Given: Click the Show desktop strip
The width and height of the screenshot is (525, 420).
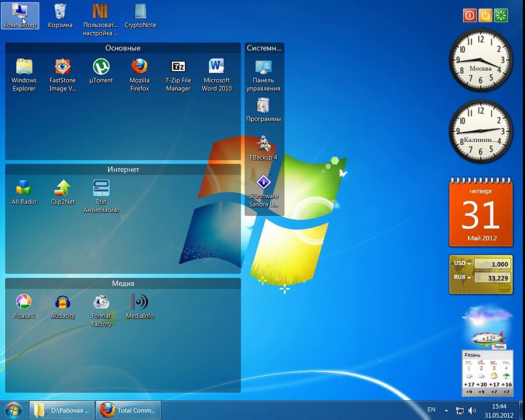Looking at the screenshot, I should coord(521,410).
